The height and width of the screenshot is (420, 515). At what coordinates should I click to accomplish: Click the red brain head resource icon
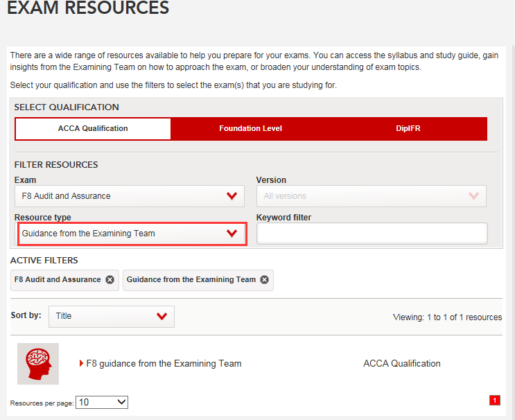(38, 364)
